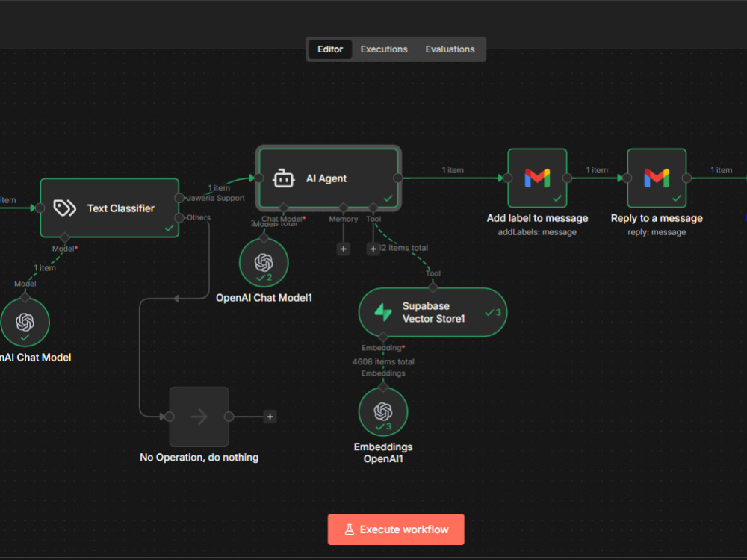Click the Text Classifier input connector
Viewport: 747px width, 560px height.
coord(40,208)
